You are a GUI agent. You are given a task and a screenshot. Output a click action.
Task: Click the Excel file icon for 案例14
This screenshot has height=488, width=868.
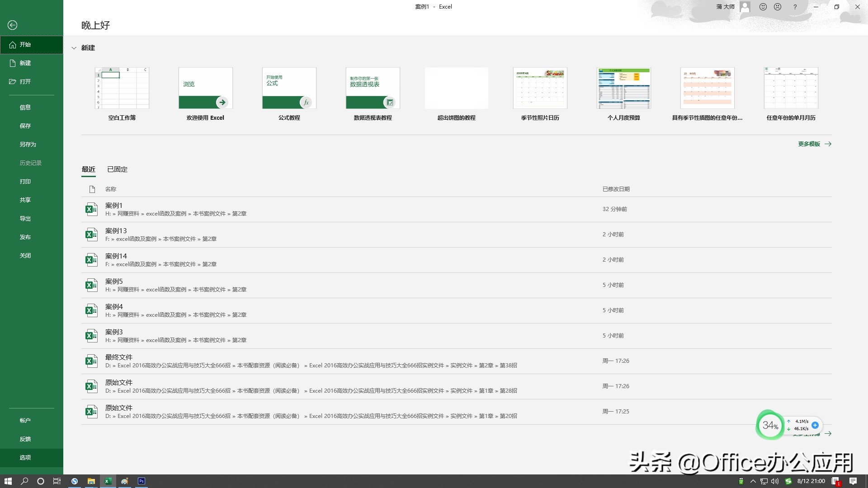92,260
